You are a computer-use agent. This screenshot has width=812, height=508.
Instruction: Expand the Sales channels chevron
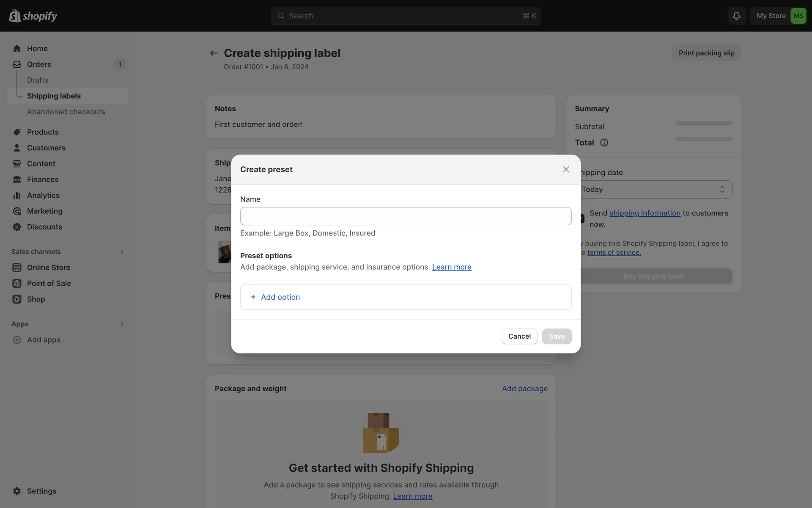click(122, 251)
